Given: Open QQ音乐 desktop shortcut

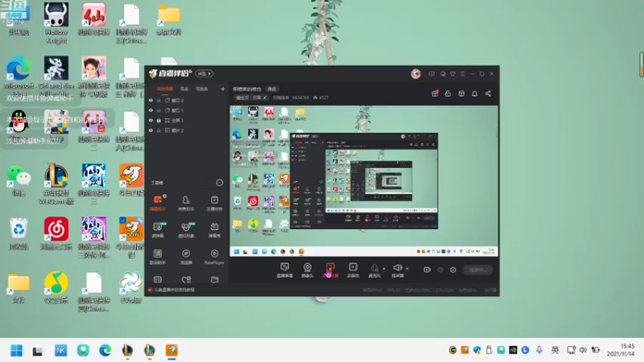Looking at the screenshot, I should tap(56, 287).
